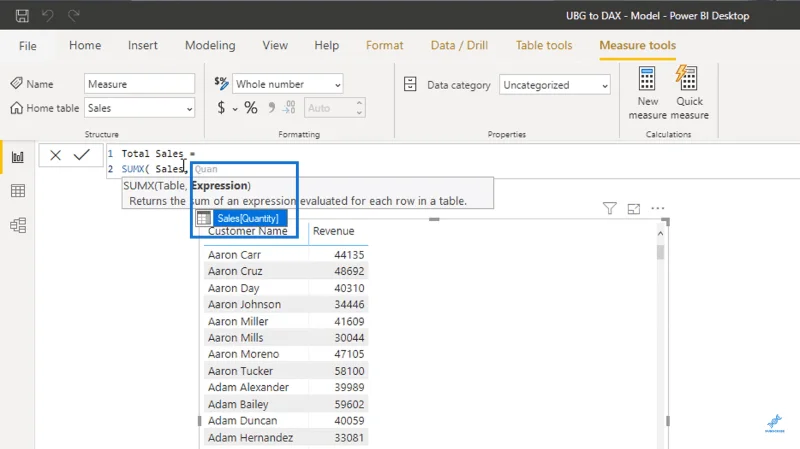Click the table vertical scrollbar thumb
Image resolution: width=800 pixels, height=449 pixels.
660,252
